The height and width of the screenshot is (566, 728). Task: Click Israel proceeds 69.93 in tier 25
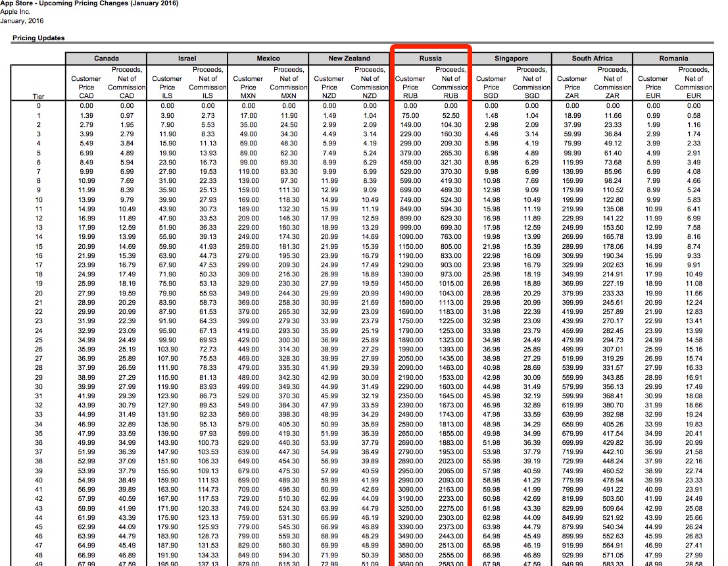pyautogui.click(x=208, y=340)
